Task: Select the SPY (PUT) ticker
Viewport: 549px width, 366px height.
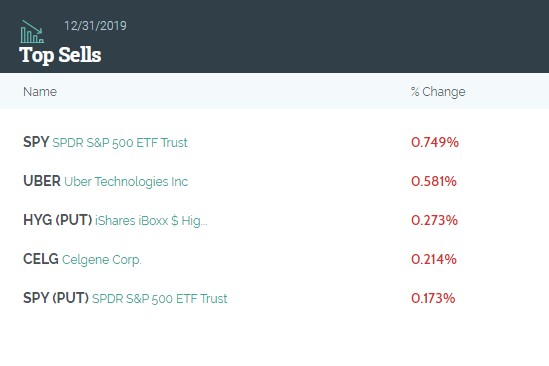Action: click(56, 298)
